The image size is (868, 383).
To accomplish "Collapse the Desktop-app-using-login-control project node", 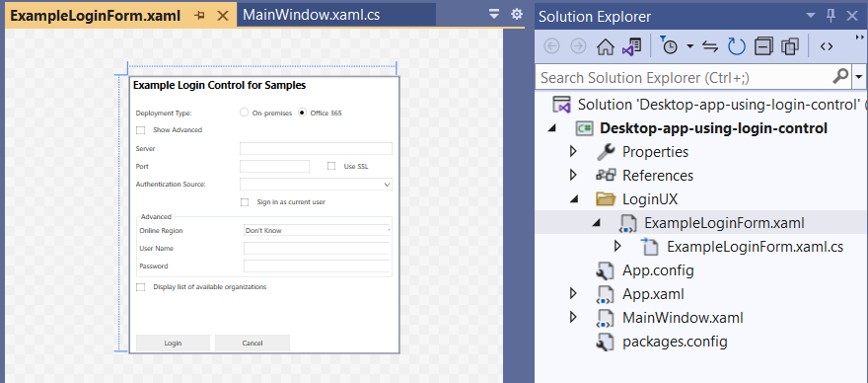I will [552, 128].
